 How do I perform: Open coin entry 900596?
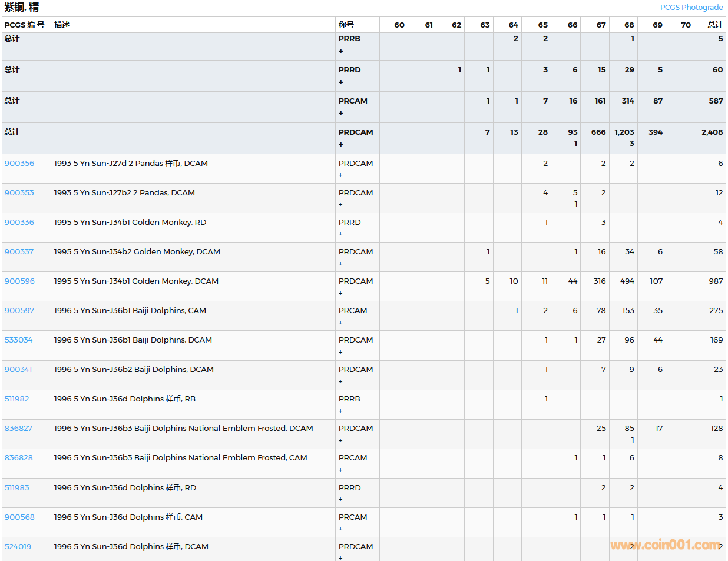[19, 281]
